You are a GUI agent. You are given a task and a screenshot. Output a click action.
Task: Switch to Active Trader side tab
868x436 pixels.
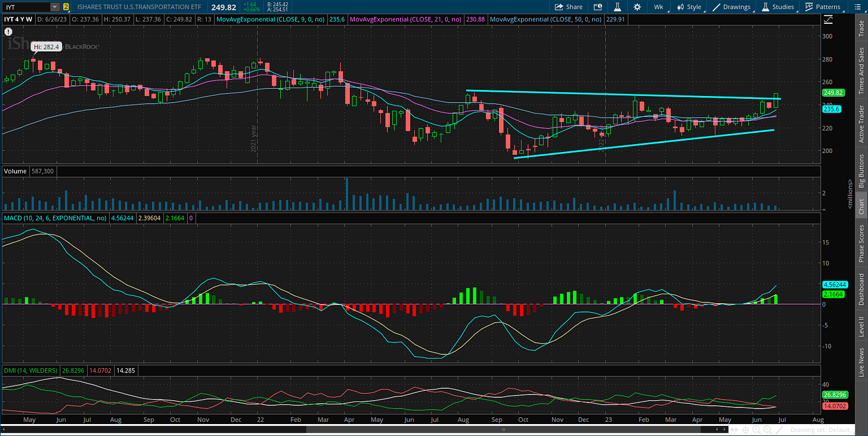click(x=861, y=123)
